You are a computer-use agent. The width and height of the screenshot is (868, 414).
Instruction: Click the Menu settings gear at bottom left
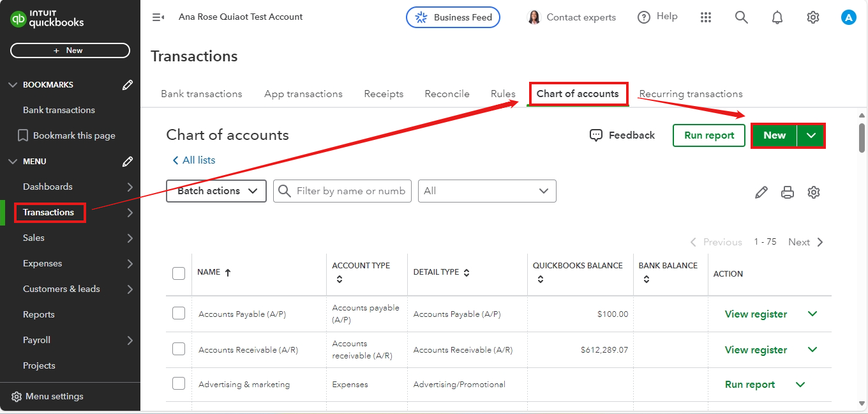pos(17,396)
